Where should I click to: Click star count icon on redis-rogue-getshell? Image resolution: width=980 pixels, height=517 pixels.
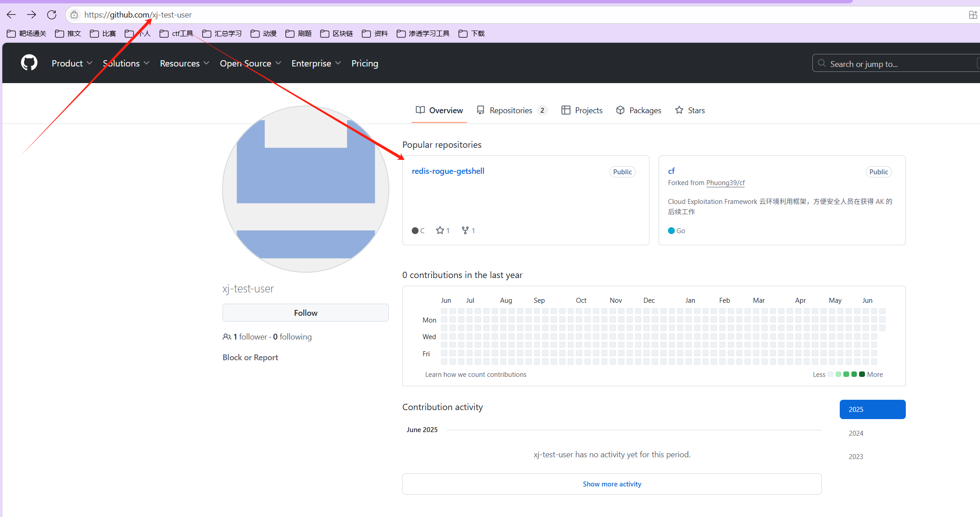coord(440,230)
